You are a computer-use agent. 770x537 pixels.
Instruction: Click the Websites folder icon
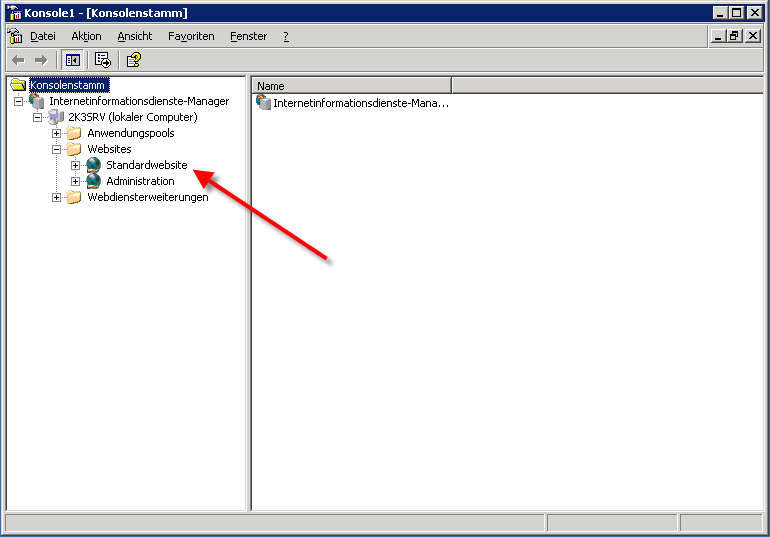click(74, 149)
